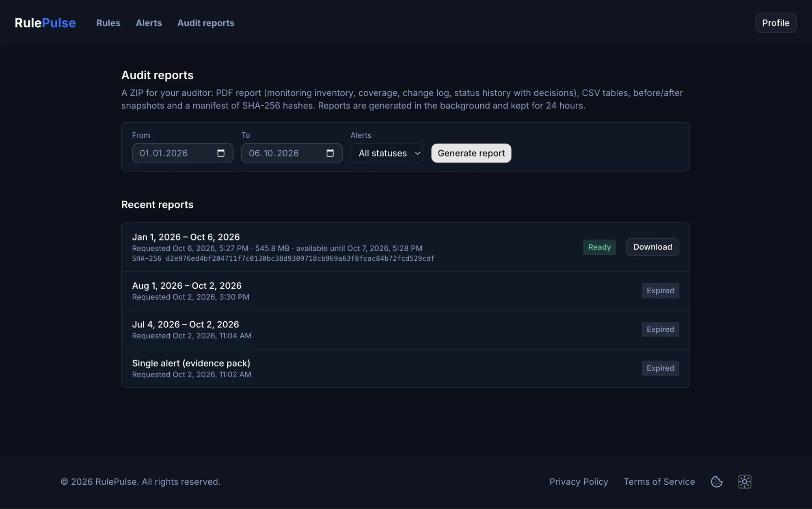Open Terms of Service link
812x509 pixels.
click(659, 482)
